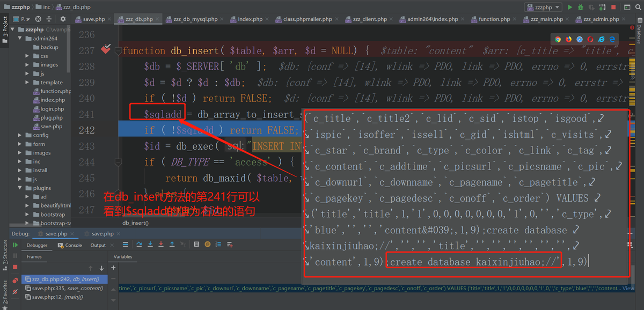This screenshot has height=310, width=644.
Task: Add new watch with plus button
Action: (113, 267)
